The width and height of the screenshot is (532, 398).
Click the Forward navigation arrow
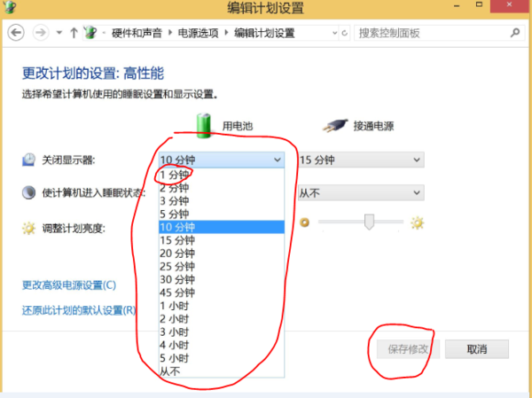click(41, 33)
